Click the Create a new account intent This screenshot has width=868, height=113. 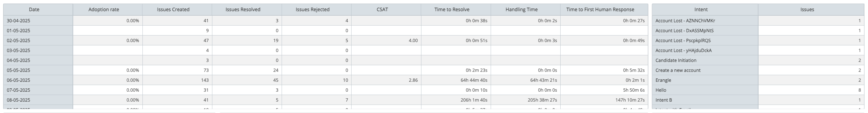point(678,70)
